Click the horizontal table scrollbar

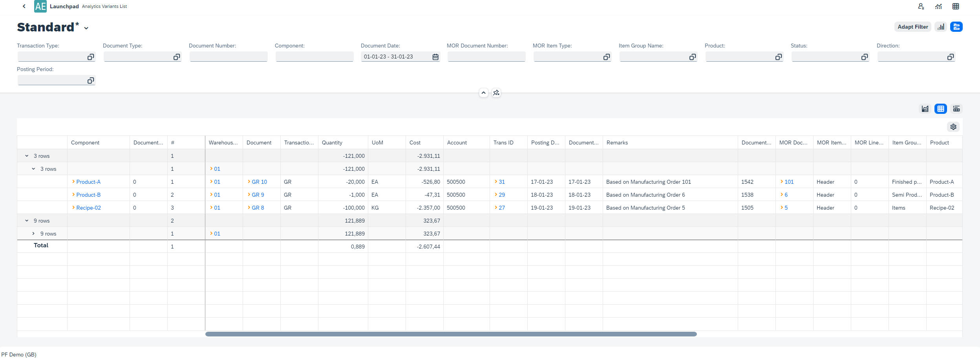(x=451, y=334)
